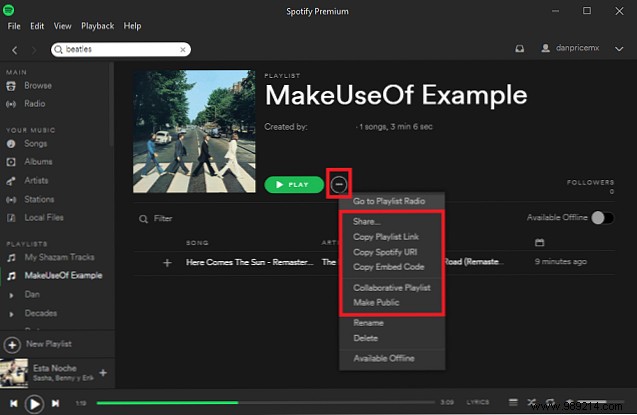Select MakeUseOf Example playlist in sidebar

point(63,275)
